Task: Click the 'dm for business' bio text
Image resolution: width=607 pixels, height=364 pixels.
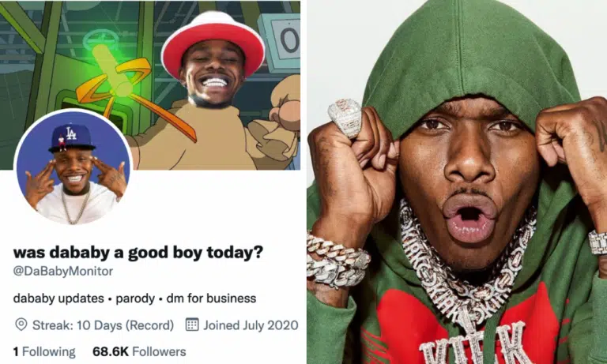Action: pos(211,298)
